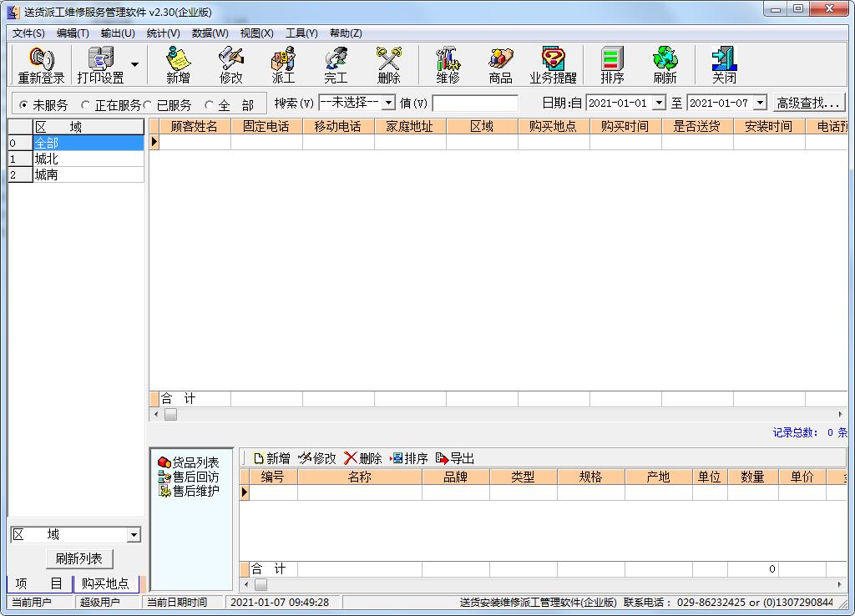Click the 刷新列表 button
This screenshot has height=616, width=855.
pyautogui.click(x=79, y=558)
